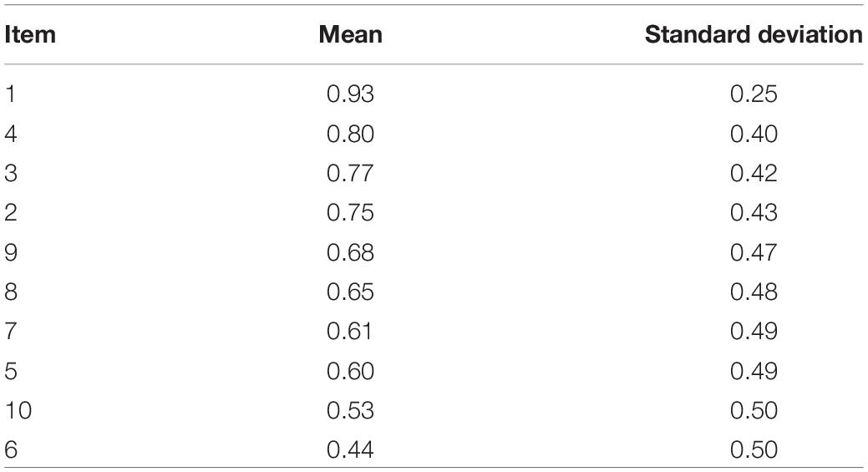The width and height of the screenshot is (868, 472).
Task: Click item number 4 in first column
Action: pyautogui.click(x=11, y=134)
